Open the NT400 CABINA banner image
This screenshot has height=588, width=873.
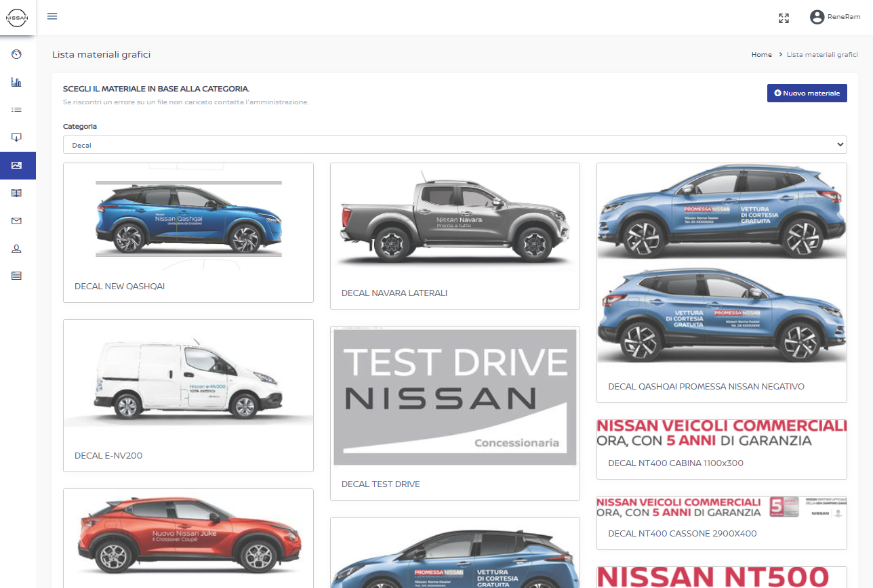[722, 433]
